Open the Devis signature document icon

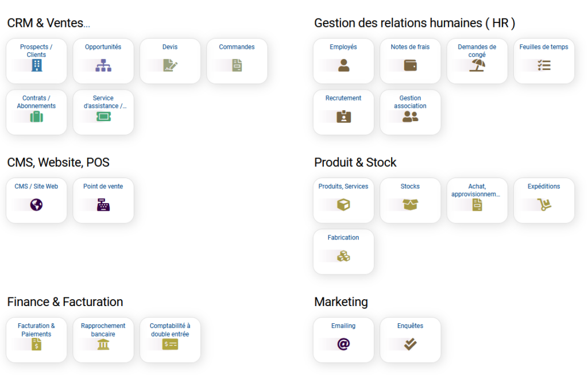[170, 65]
